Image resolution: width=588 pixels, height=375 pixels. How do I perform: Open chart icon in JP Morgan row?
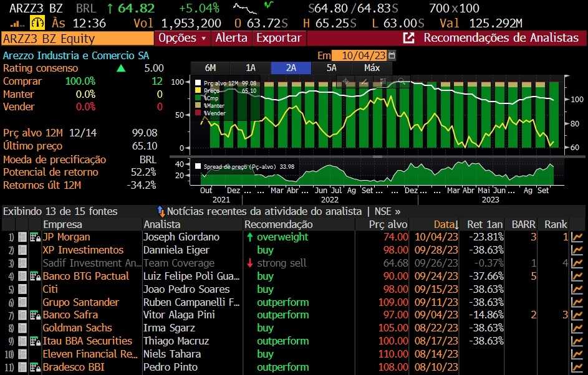tap(577, 237)
